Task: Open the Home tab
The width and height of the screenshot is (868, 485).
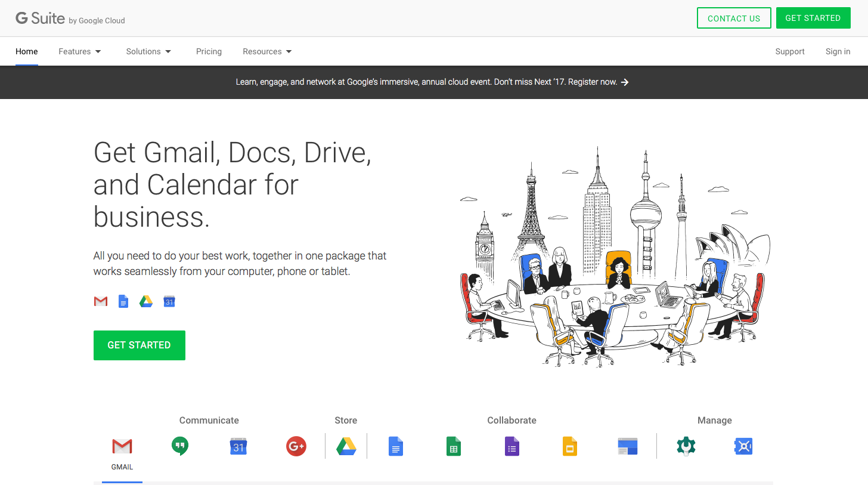Action: [x=27, y=51]
